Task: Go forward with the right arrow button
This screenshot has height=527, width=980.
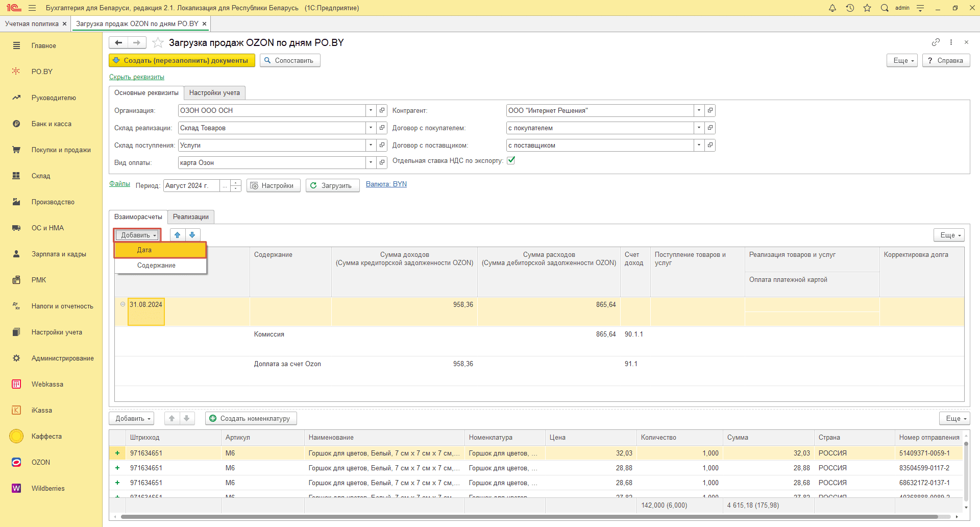Action: coord(137,42)
